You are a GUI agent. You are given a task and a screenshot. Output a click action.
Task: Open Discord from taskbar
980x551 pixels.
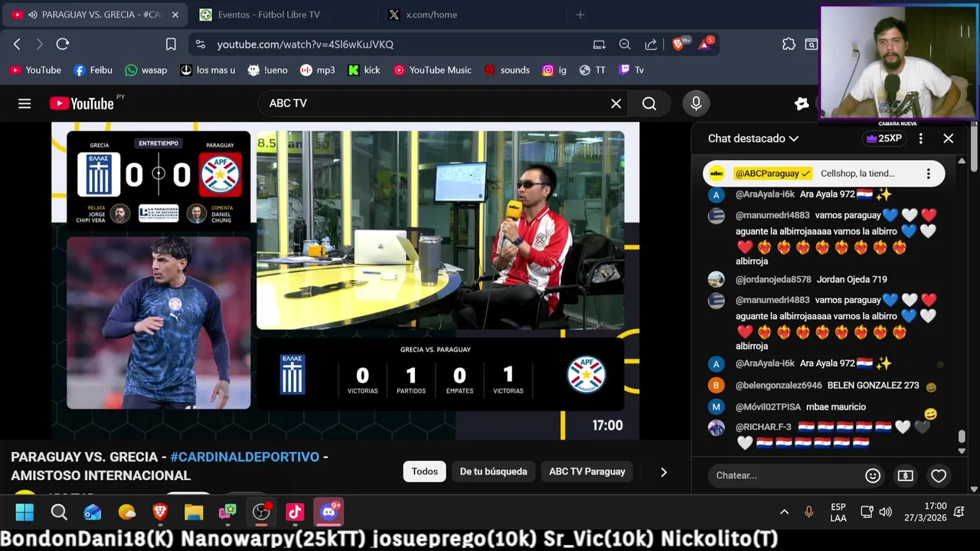point(329,511)
